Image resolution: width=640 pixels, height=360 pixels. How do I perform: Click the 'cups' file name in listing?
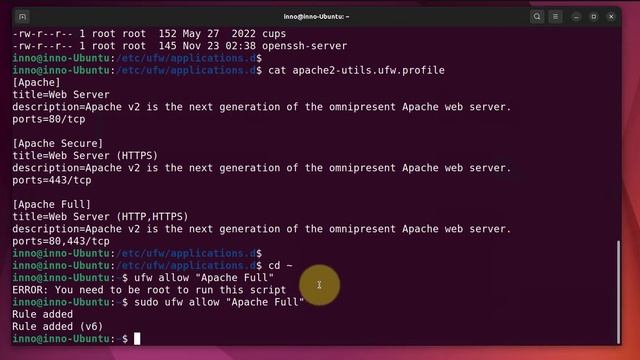point(274,33)
